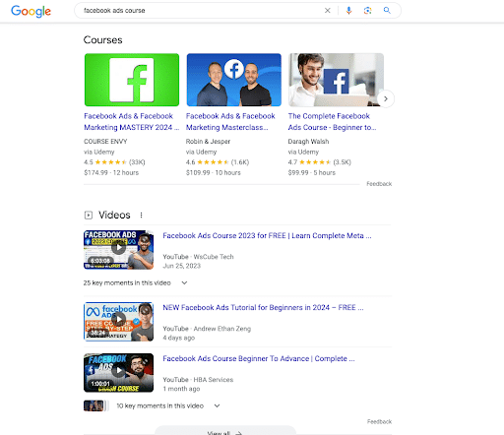The image size is (504, 435).
Task: Start voice search with the microphone icon
Action: (348, 11)
